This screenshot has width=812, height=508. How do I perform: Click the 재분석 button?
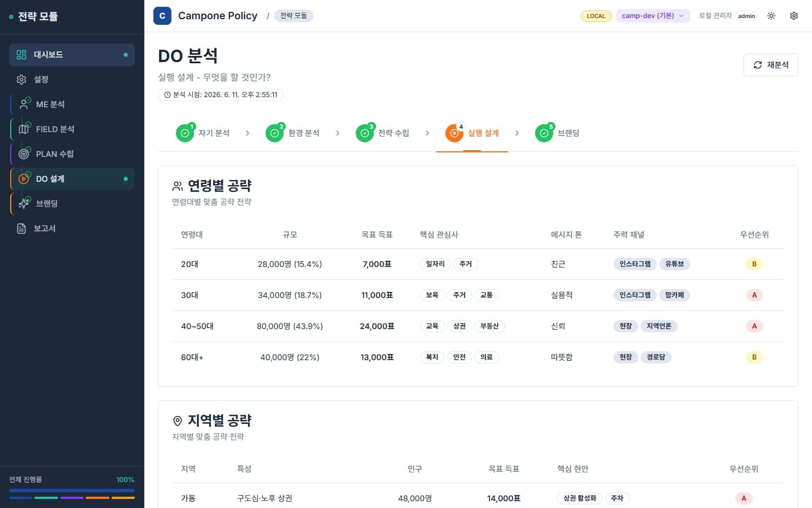(771, 65)
